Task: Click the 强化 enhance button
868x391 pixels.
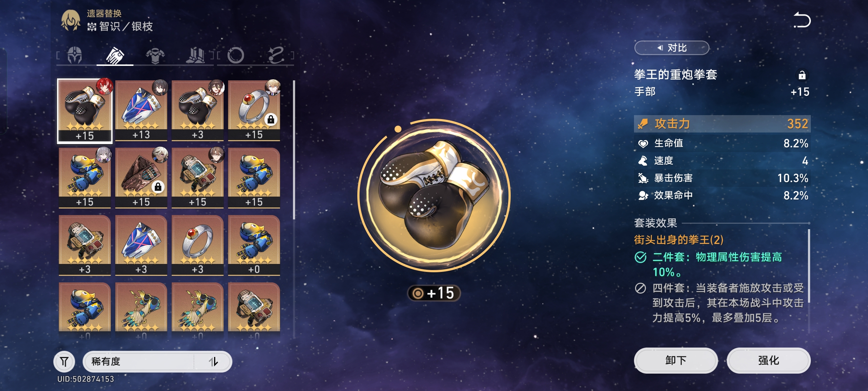Action: point(769,360)
